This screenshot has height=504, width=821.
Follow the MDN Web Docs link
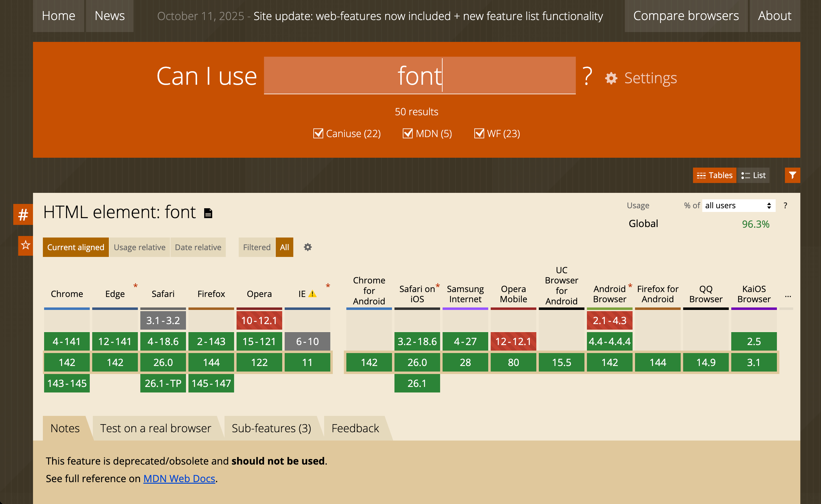[179, 478]
